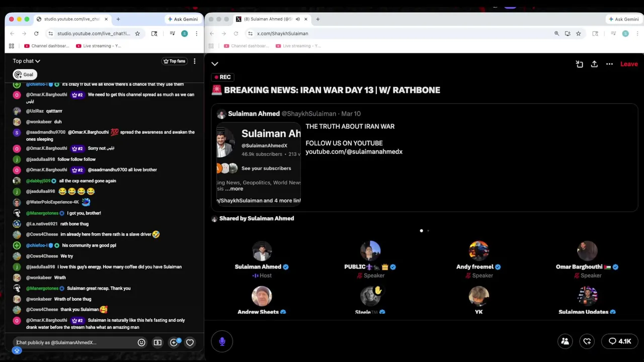Viewport: 644px width, 362px height.
Task: Open See your subscribers link
Action: pos(266,168)
